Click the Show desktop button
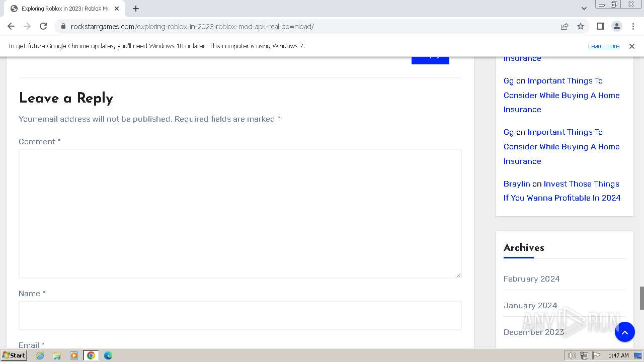Screen dimensions: 644x362 pyautogui.click(x=638, y=355)
